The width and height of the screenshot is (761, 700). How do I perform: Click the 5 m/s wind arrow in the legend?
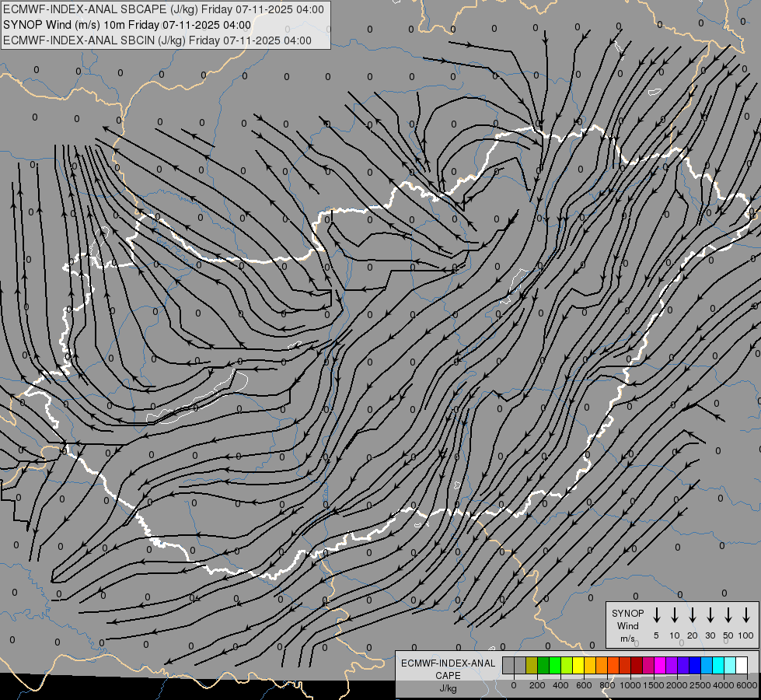pyautogui.click(x=656, y=615)
